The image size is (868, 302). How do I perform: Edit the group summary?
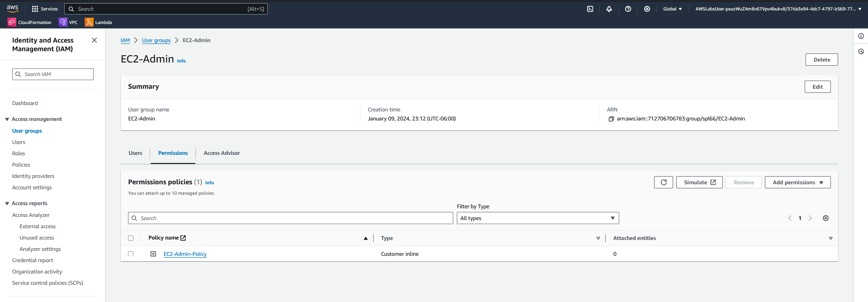[x=817, y=87]
